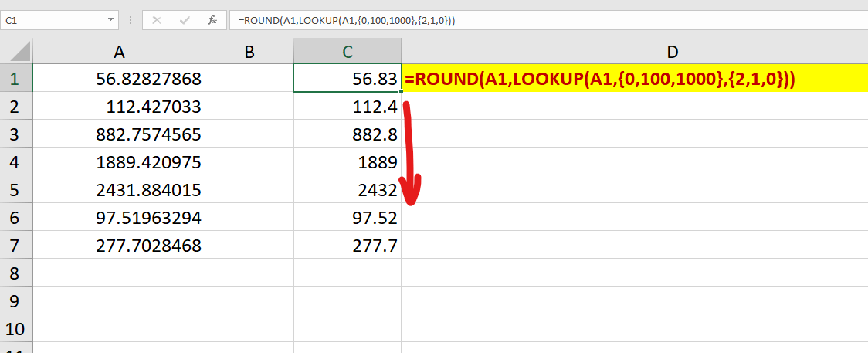Click cell C6 showing 97.52
The width and height of the screenshot is (868, 353).
[348, 217]
